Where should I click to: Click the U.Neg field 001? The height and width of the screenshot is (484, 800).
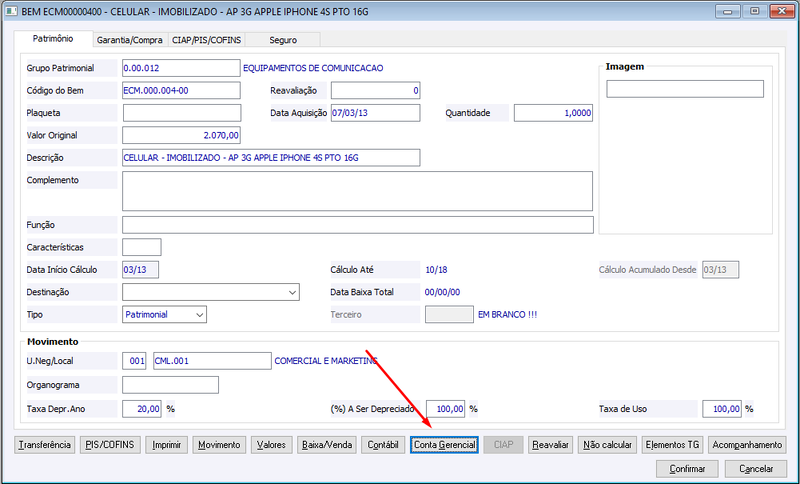pyautogui.click(x=134, y=361)
